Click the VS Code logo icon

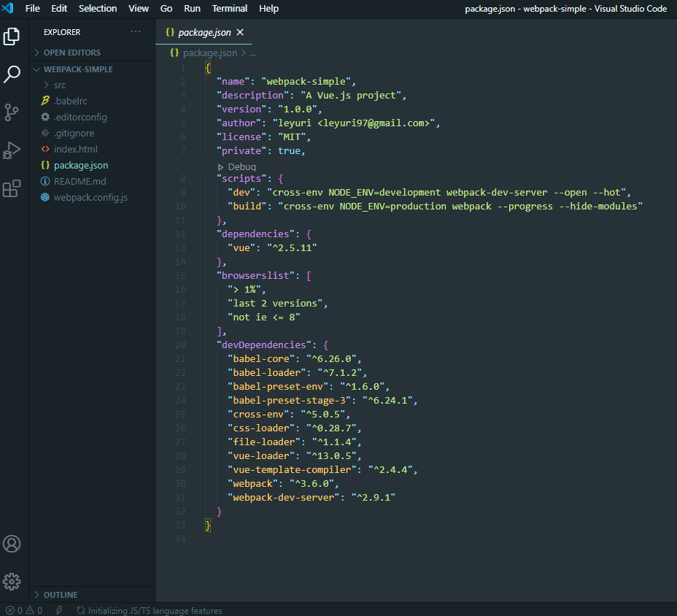tap(8, 8)
